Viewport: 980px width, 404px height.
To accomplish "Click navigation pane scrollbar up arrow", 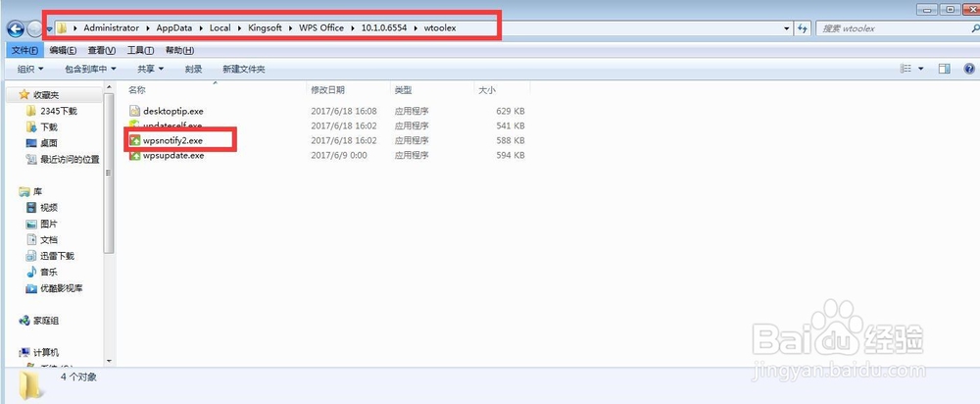I will [x=109, y=87].
